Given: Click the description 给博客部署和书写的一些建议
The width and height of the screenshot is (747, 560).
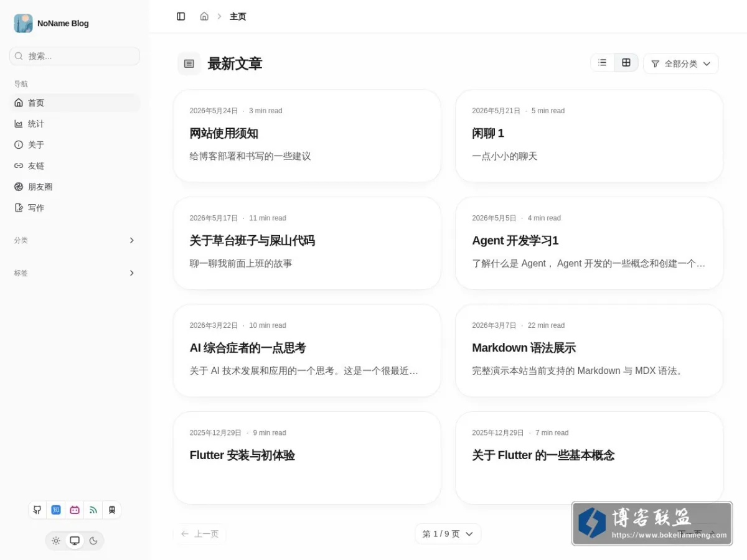Looking at the screenshot, I should click(x=250, y=156).
